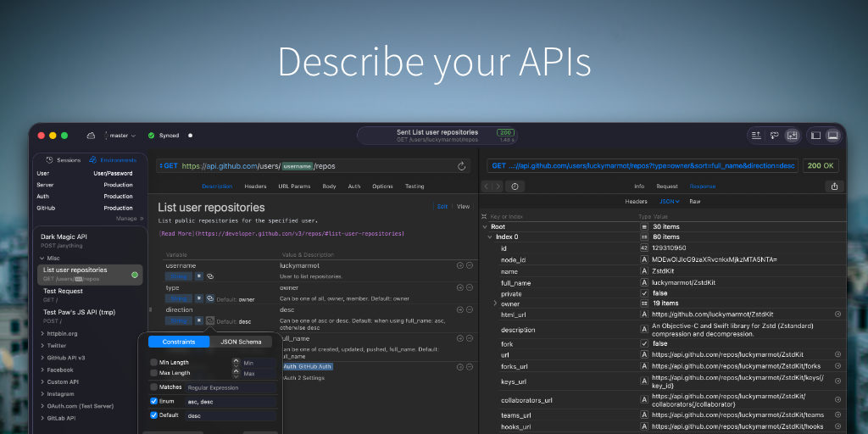The height and width of the screenshot is (434, 868).
Task: Click the open-link arrow beside forks_url value
Action: click(x=837, y=366)
